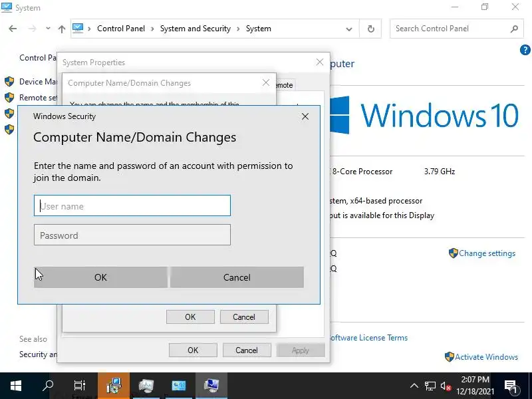Click the muted volume icon in tray
The image size is (532, 399).
coord(446,386)
